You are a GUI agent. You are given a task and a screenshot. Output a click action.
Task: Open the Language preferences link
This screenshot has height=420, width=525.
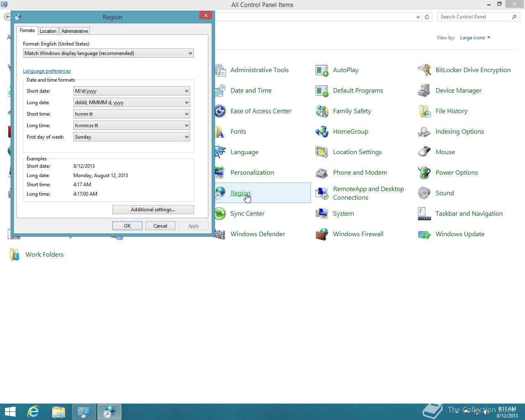[x=47, y=71]
